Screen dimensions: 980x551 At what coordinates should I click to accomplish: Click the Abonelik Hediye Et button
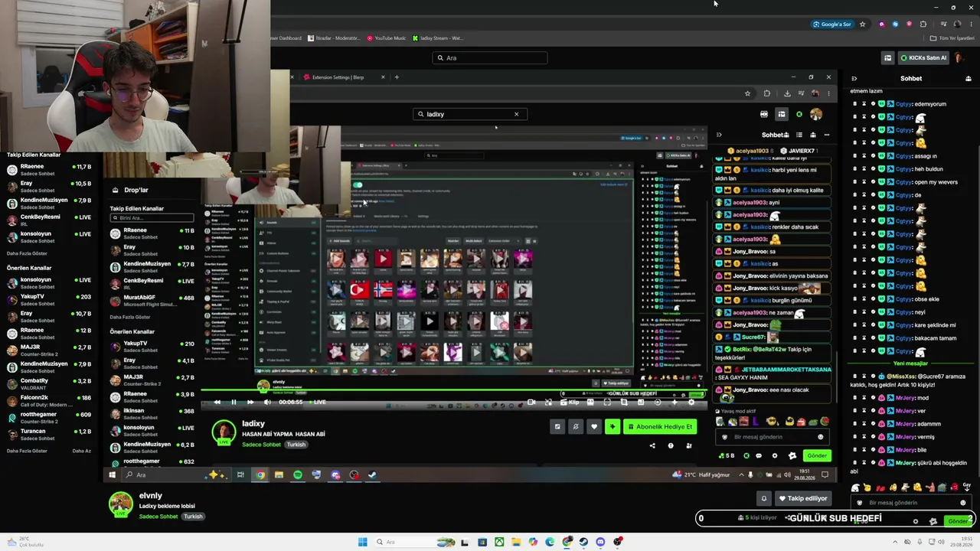[x=660, y=427]
